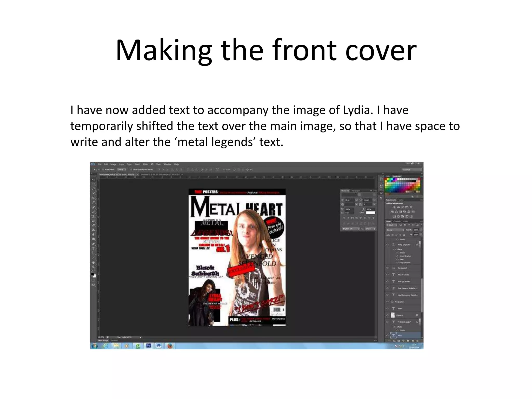Image resolution: width=532 pixels, height=399 pixels.
Task: Click the Faux Bold button in the Character panel
Action: click(x=344, y=218)
